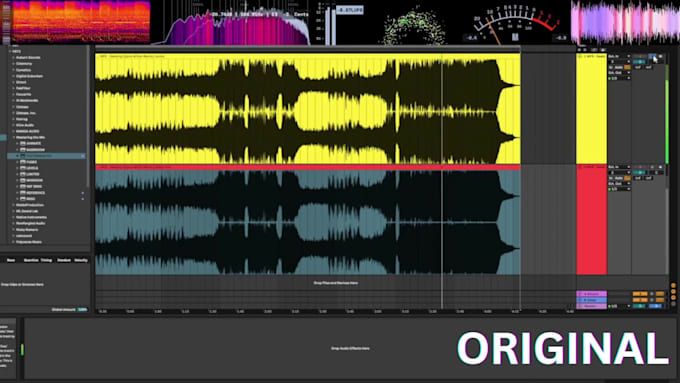
Task: Arm the yellow MP3 track for recording
Action: click(660, 56)
